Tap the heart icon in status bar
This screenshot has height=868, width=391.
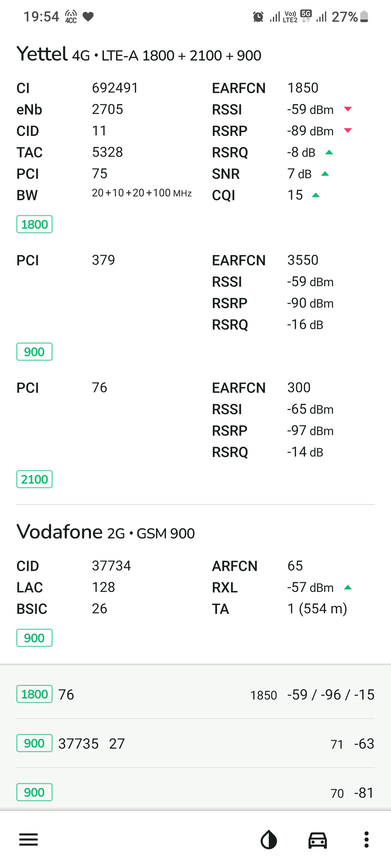(x=88, y=17)
